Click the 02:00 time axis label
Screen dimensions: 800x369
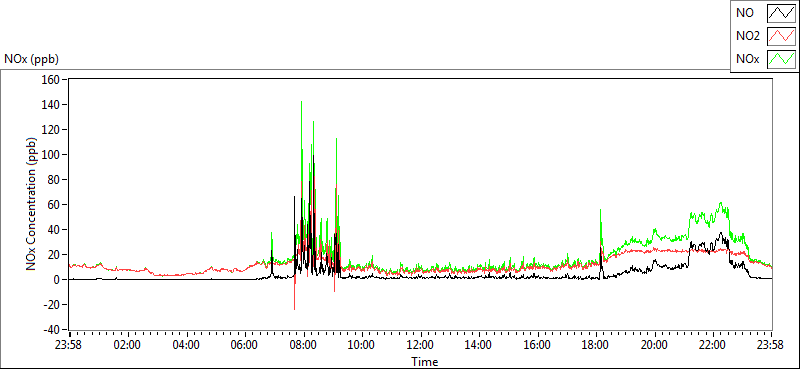click(x=128, y=344)
